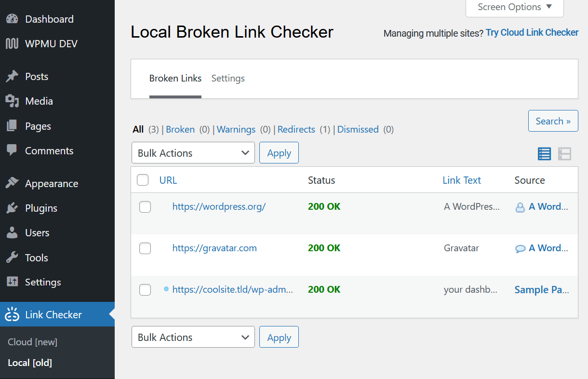The height and width of the screenshot is (379, 588).
Task: Click the blue dot beside coolsite.tld URL
Action: (166, 289)
